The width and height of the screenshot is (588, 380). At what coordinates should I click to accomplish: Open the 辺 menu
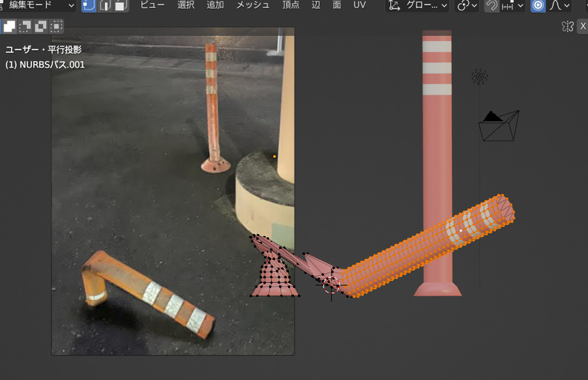(x=316, y=5)
